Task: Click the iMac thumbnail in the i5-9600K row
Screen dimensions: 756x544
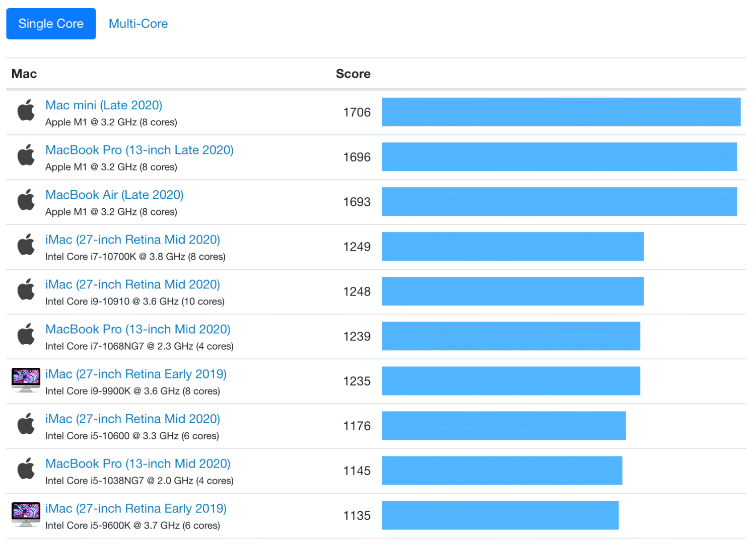Action: [26, 514]
